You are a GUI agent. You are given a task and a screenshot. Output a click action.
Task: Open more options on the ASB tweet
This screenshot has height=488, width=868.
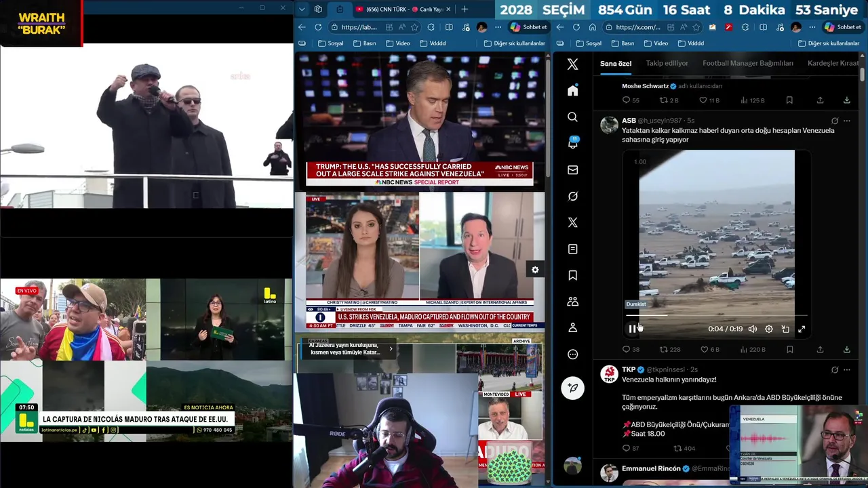[847, 121]
